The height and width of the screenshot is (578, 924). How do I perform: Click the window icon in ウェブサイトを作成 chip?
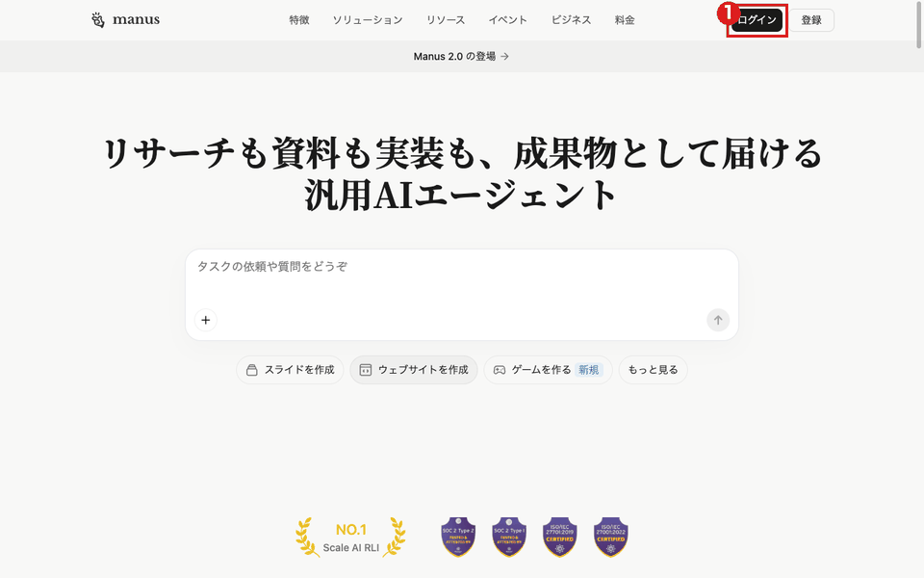pos(366,370)
